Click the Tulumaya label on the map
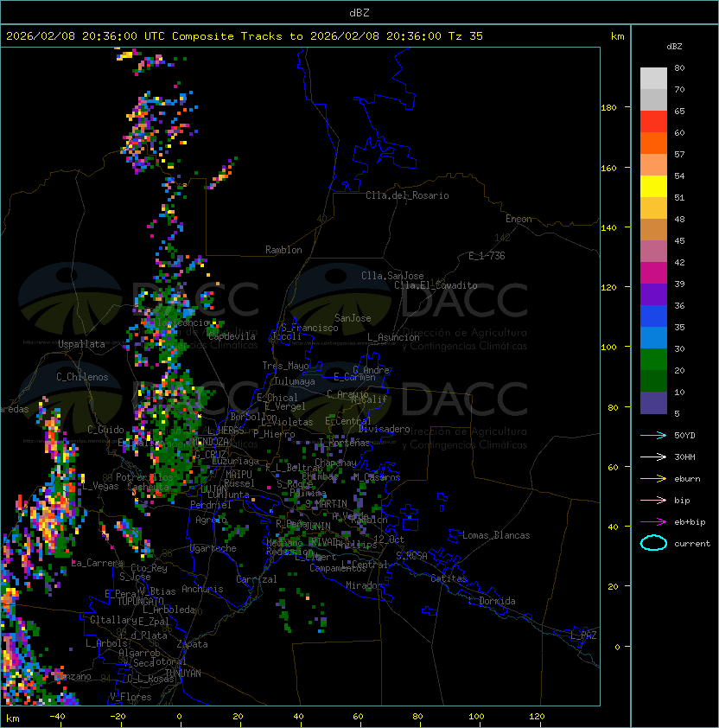 [295, 381]
